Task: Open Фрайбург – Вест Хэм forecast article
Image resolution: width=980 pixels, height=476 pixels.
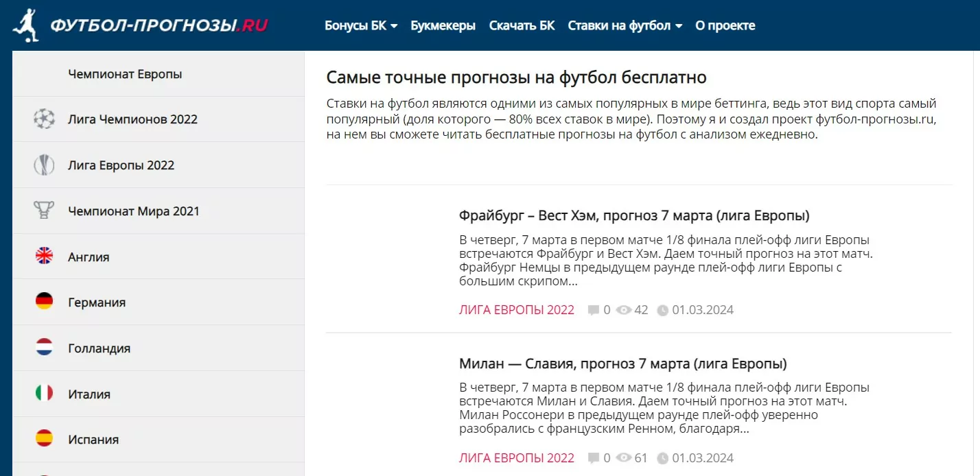Action: click(634, 216)
